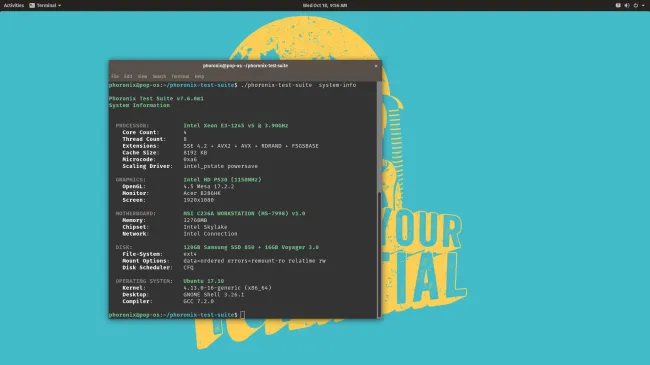650x365 pixels.
Task: Open the date and time calendar
Action: (x=325, y=5)
